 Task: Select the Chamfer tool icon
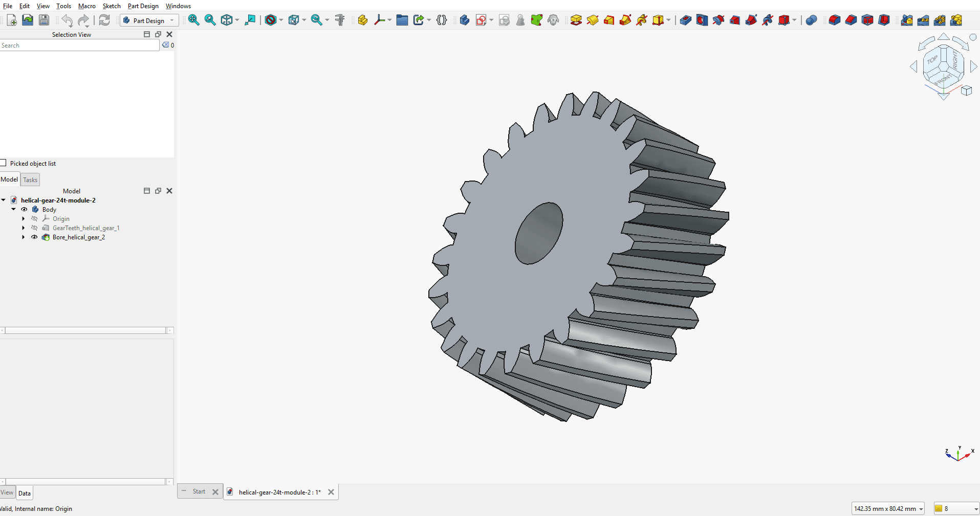pyautogui.click(x=851, y=20)
